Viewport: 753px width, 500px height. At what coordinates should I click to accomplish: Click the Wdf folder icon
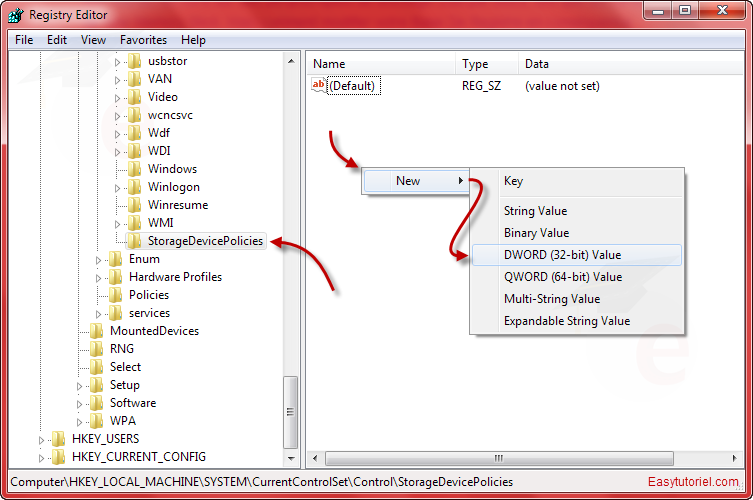(x=135, y=133)
